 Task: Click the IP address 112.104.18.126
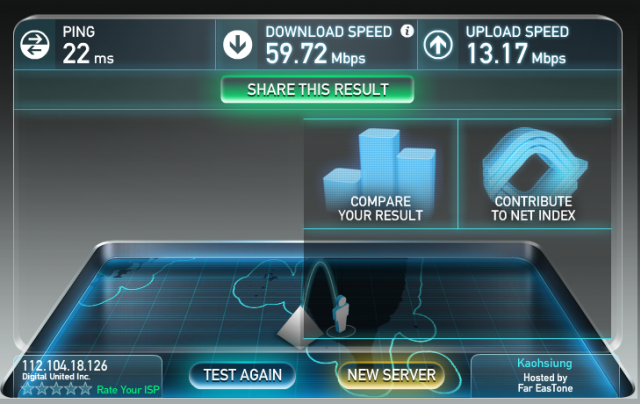point(64,365)
